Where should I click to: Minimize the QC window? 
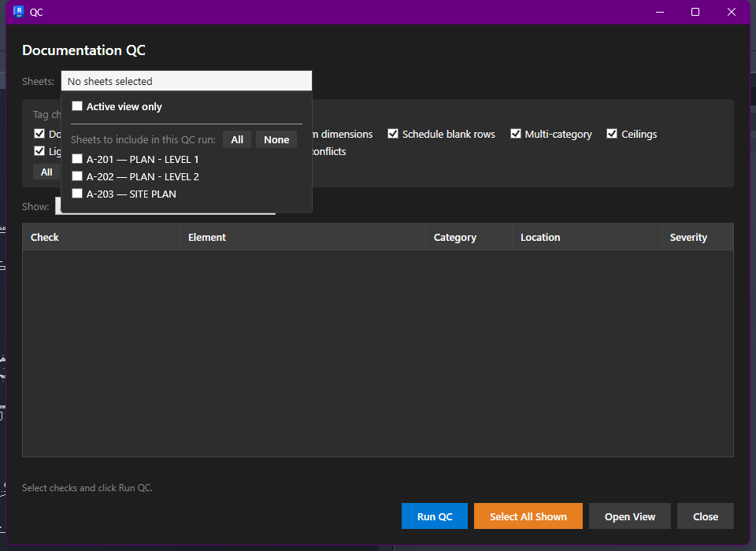click(660, 12)
